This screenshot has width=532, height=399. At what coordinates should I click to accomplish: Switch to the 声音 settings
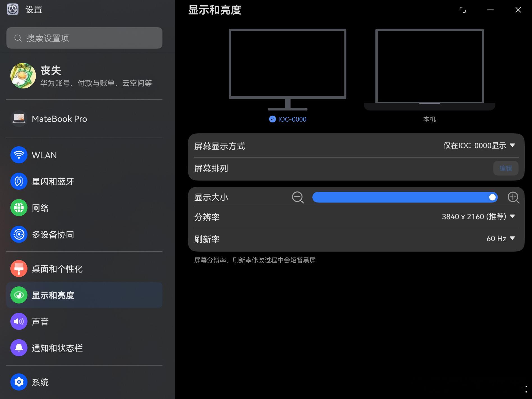tap(84, 322)
